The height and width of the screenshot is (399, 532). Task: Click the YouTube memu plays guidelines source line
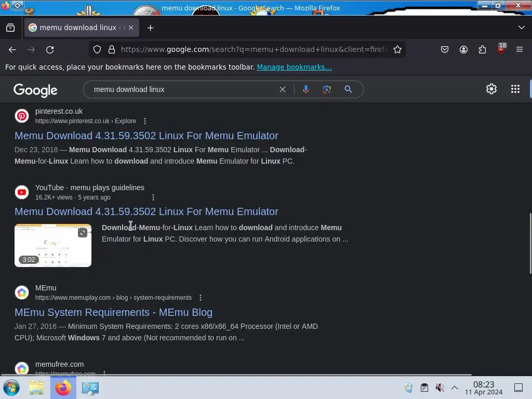pyautogui.click(x=89, y=188)
